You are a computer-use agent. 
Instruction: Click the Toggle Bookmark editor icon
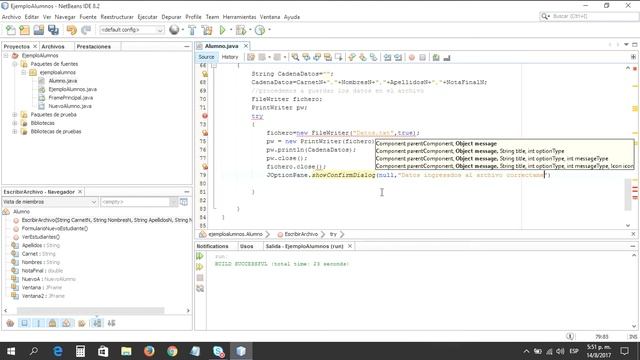pos(373,58)
